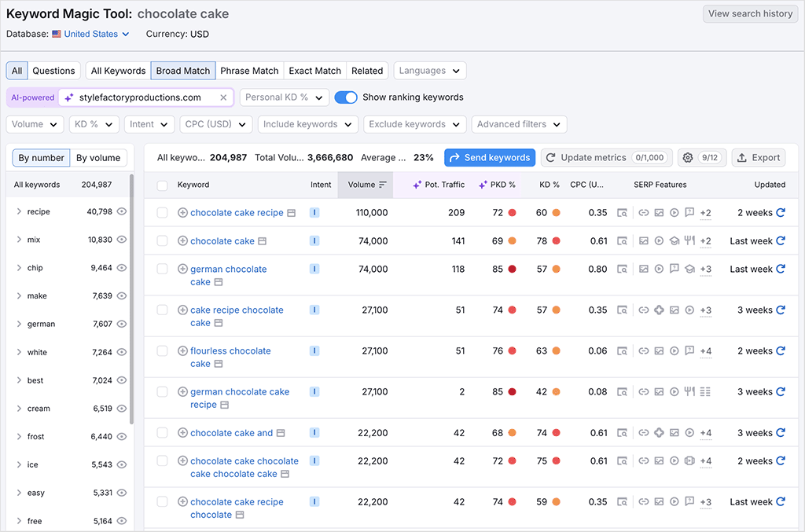Click orange KD dot in flourless chocolate cake row
The width and height of the screenshot is (805, 532).
click(556, 351)
